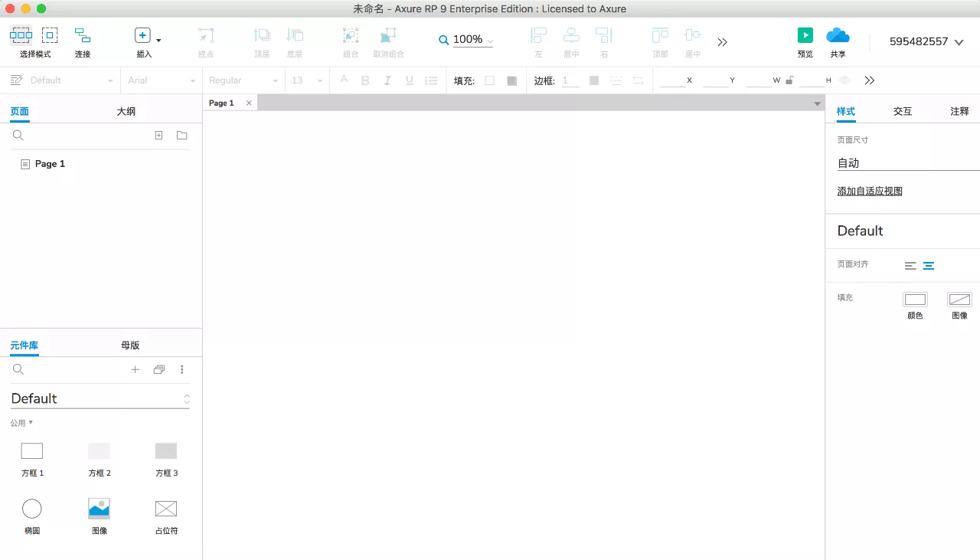Switch to the 页面 pages tab
Image resolution: width=980 pixels, height=560 pixels.
coord(19,111)
